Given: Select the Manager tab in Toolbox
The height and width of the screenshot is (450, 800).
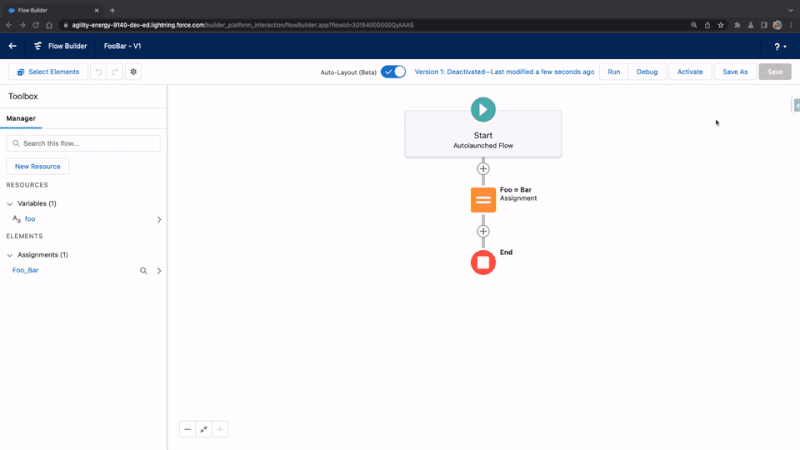Looking at the screenshot, I should (21, 118).
